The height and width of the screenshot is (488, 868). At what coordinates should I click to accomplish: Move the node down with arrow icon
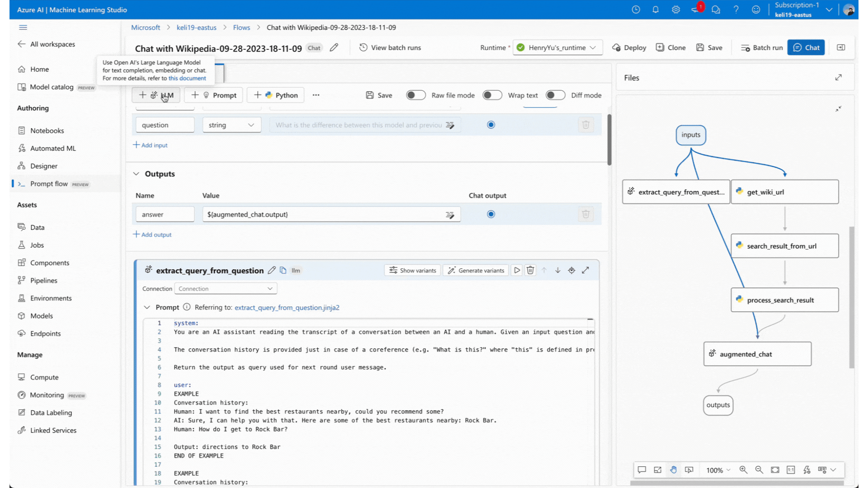558,270
